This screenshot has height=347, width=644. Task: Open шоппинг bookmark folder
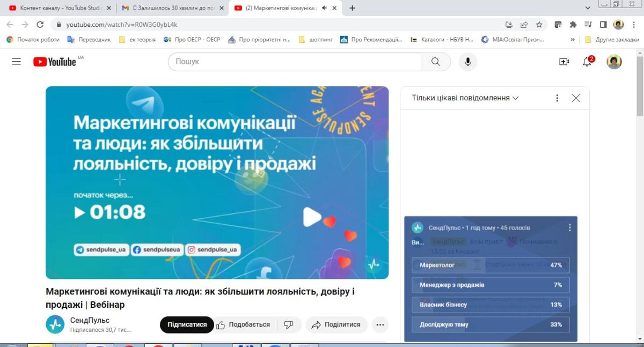click(x=315, y=39)
